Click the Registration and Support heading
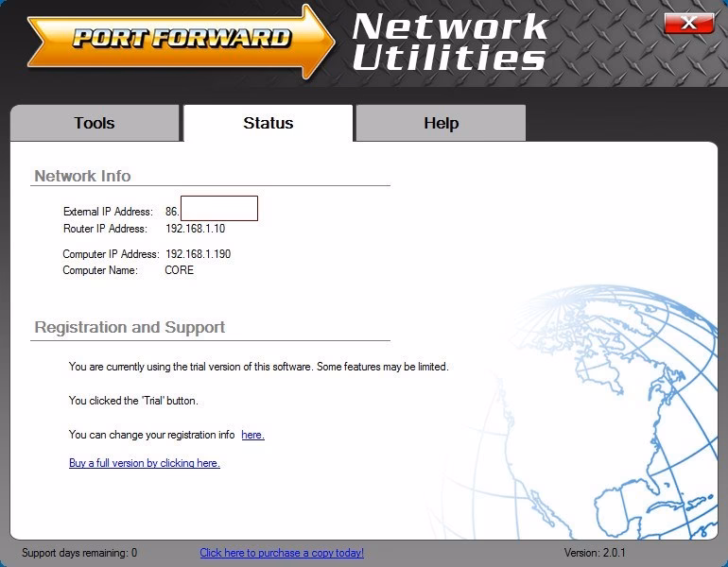The image size is (728, 567). pyautogui.click(x=130, y=327)
